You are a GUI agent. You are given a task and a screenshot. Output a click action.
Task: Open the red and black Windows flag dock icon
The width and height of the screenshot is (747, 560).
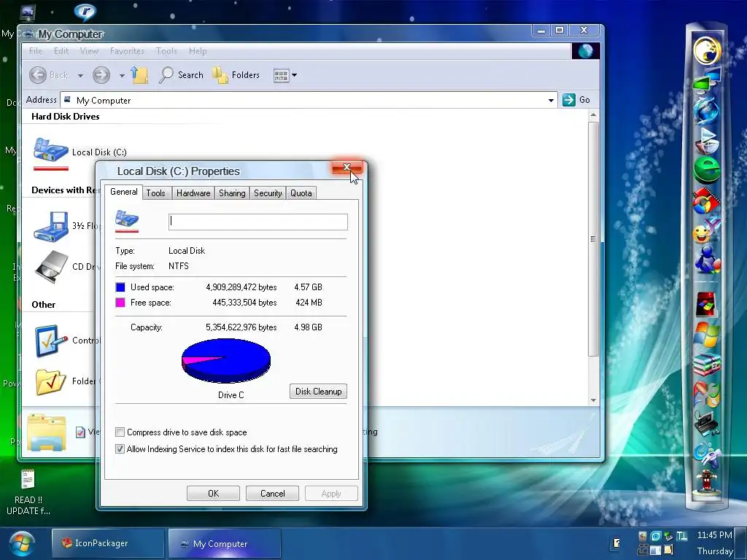pos(706,305)
